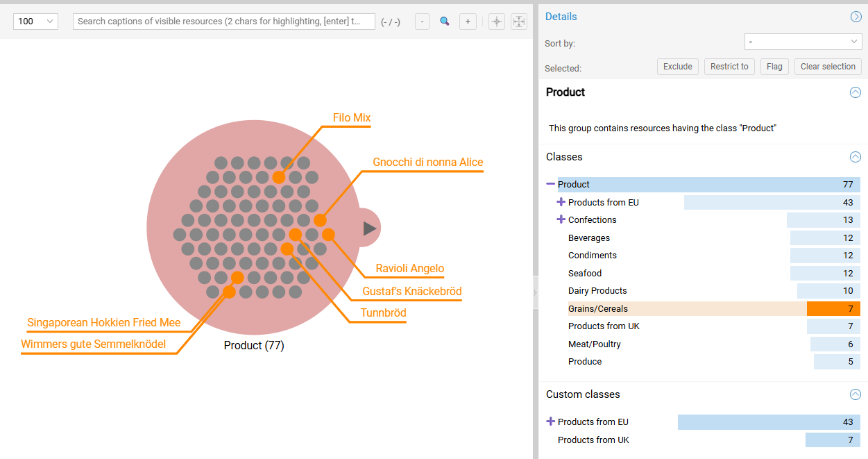Click the fit-to-screen icon

tap(518, 22)
